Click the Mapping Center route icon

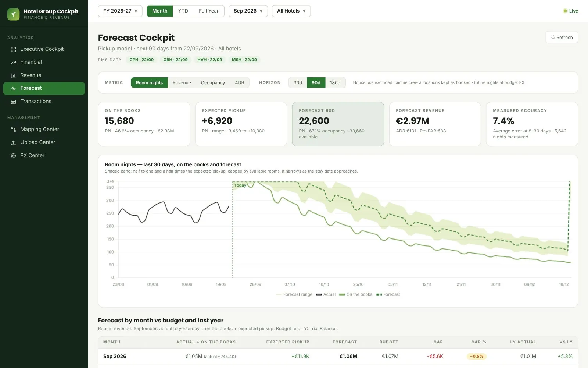[14, 130]
